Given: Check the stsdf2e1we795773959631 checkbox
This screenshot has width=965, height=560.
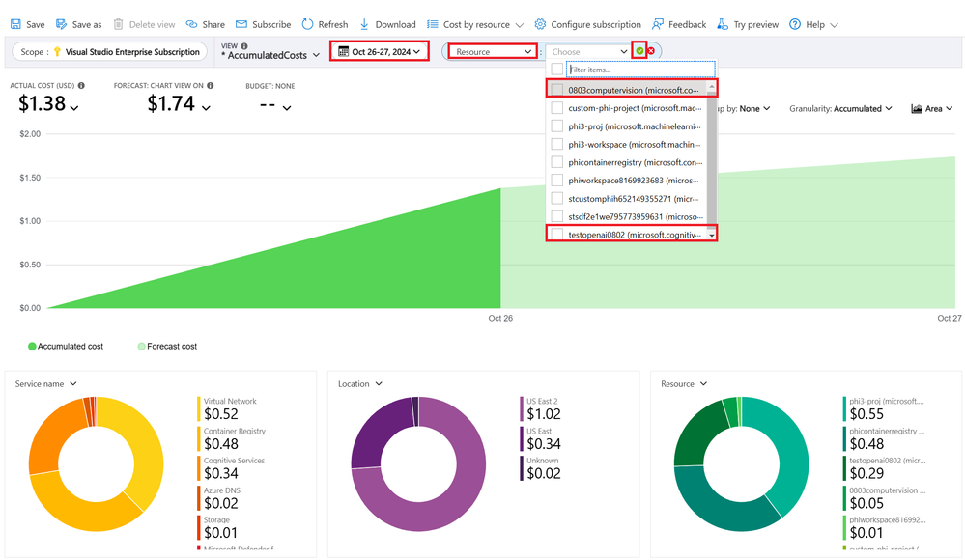Looking at the screenshot, I should coord(557,216).
